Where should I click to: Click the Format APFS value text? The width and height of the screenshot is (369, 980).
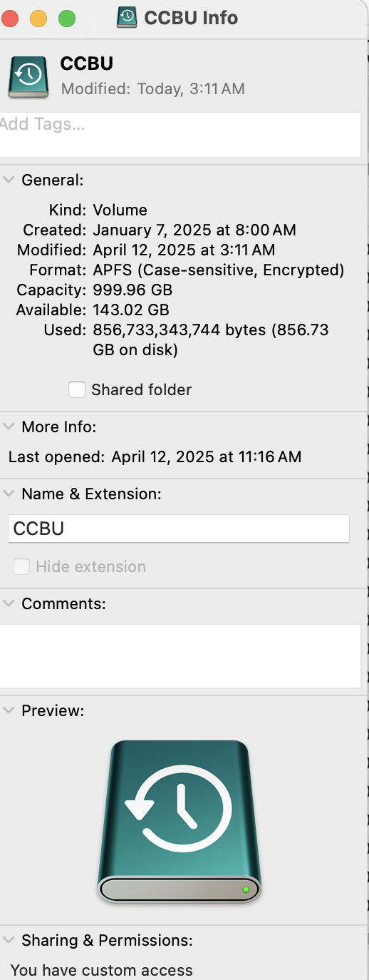point(219,270)
